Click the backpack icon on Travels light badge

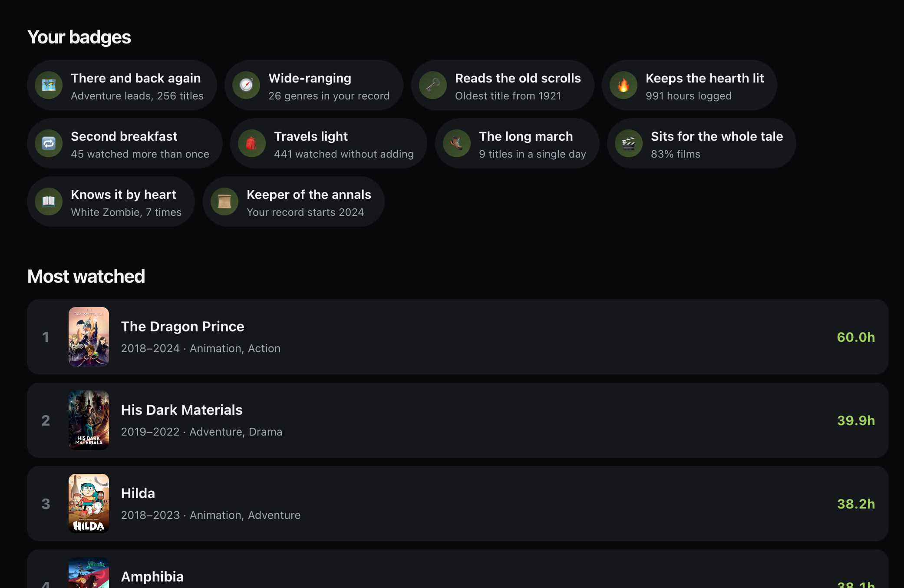[x=252, y=143]
